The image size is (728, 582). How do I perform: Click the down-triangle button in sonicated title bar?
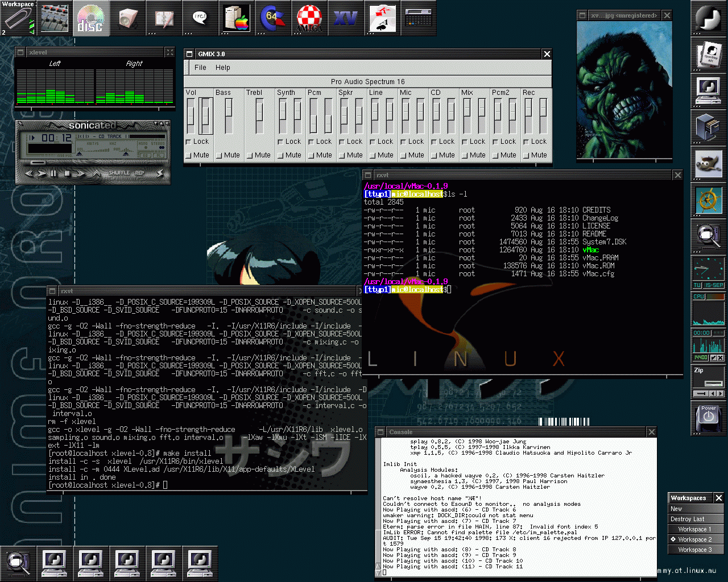[155, 123]
